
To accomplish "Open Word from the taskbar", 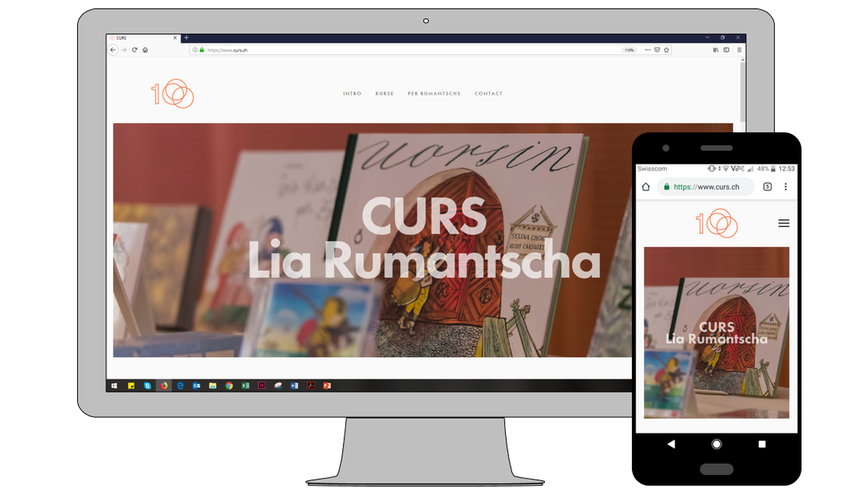I will pos(294,386).
